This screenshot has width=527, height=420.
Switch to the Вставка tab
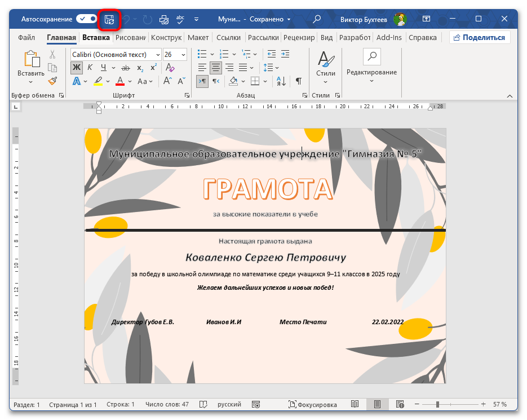coord(96,38)
